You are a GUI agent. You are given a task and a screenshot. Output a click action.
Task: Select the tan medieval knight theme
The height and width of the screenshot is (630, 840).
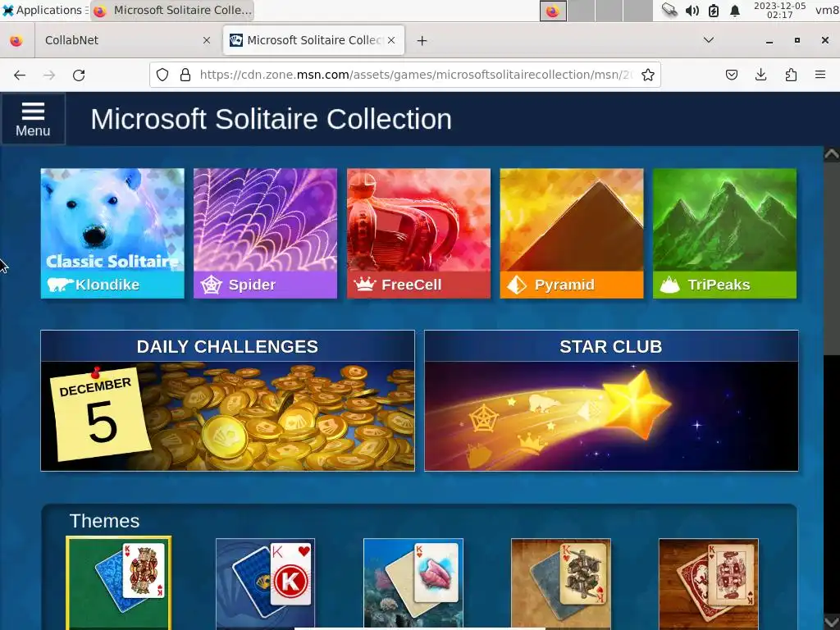click(x=561, y=584)
